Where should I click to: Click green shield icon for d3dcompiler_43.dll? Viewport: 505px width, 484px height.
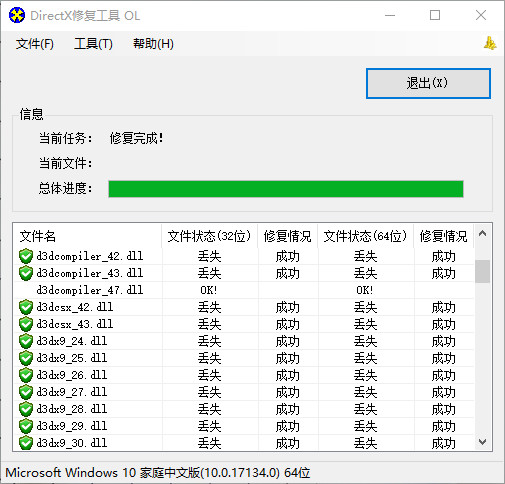[x=26, y=273]
